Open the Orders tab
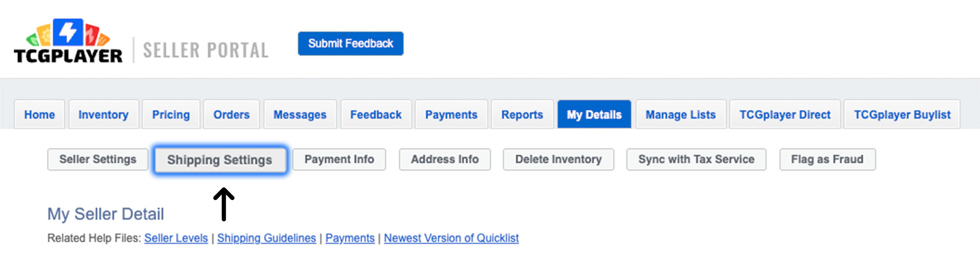The height and width of the screenshot is (267, 980). coord(232,115)
